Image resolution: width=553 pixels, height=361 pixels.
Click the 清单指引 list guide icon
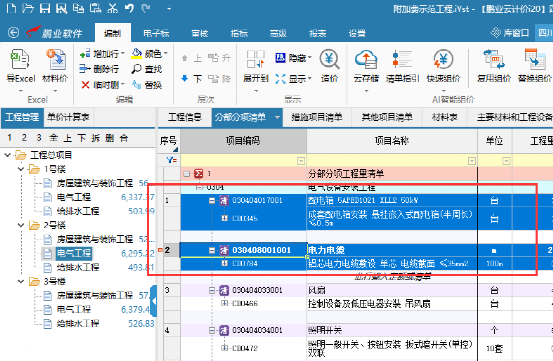click(402, 59)
